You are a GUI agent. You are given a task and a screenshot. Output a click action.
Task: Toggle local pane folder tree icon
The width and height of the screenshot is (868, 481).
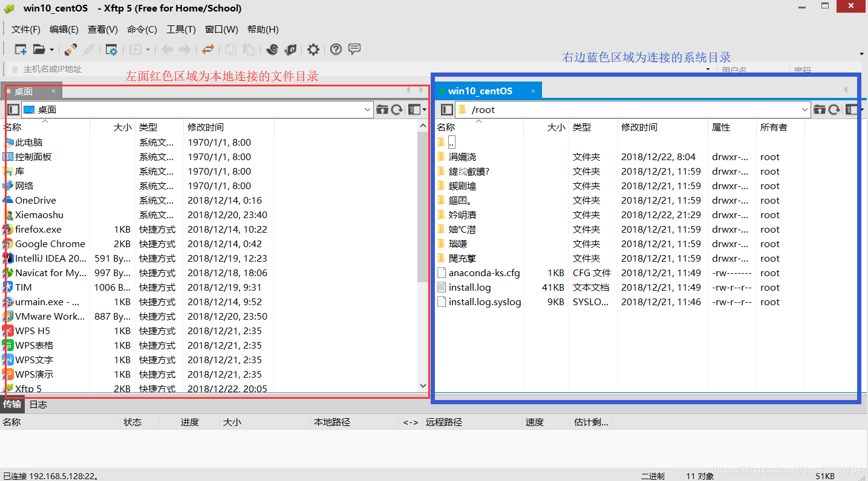[x=13, y=109]
